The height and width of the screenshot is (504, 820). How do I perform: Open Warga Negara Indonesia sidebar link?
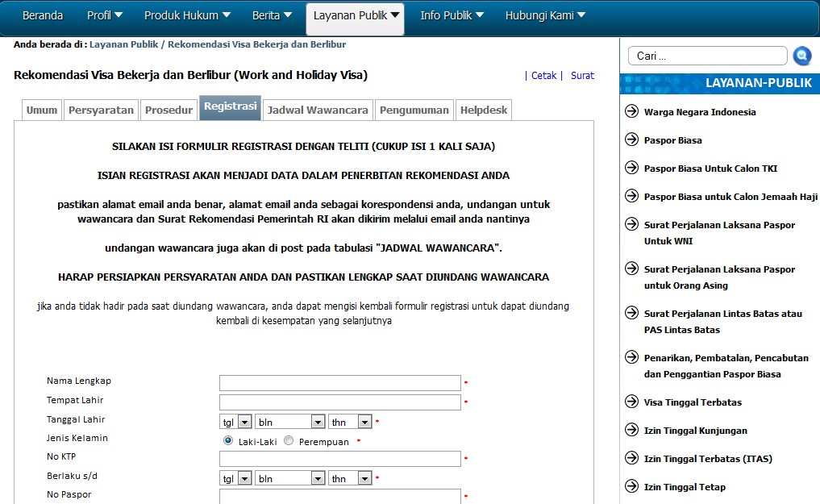tap(700, 112)
